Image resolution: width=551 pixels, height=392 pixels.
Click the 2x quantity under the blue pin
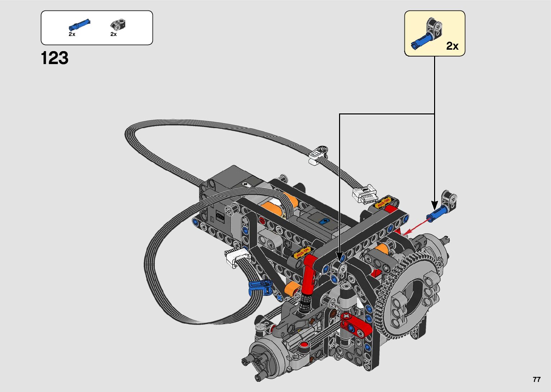click(x=72, y=34)
